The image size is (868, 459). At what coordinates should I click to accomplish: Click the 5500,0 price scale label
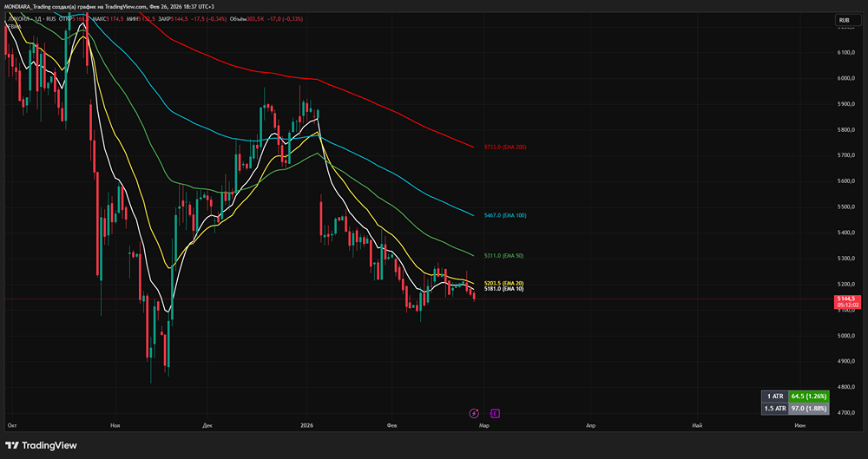tap(845, 207)
